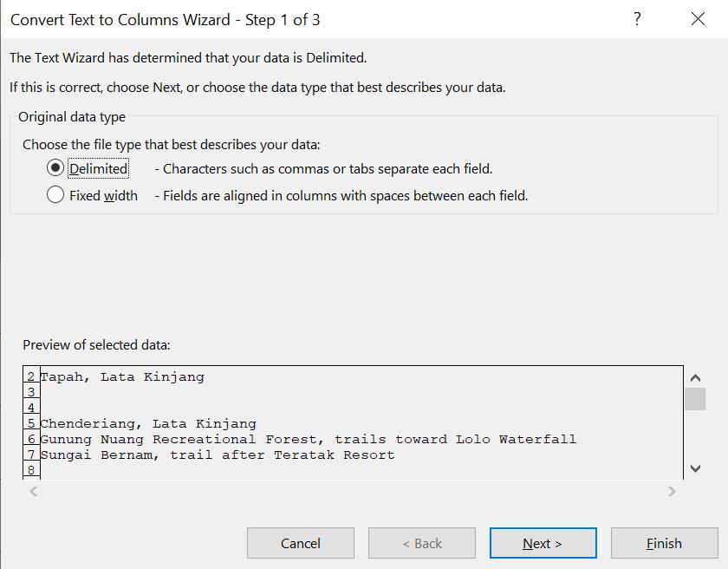Click the left horizontal scroll arrow
This screenshot has width=728, height=569.
34,492
